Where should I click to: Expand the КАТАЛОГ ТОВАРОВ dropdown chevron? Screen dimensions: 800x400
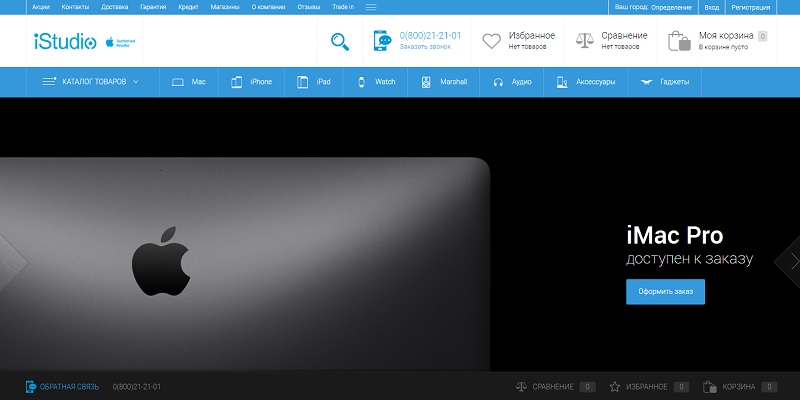tap(136, 82)
